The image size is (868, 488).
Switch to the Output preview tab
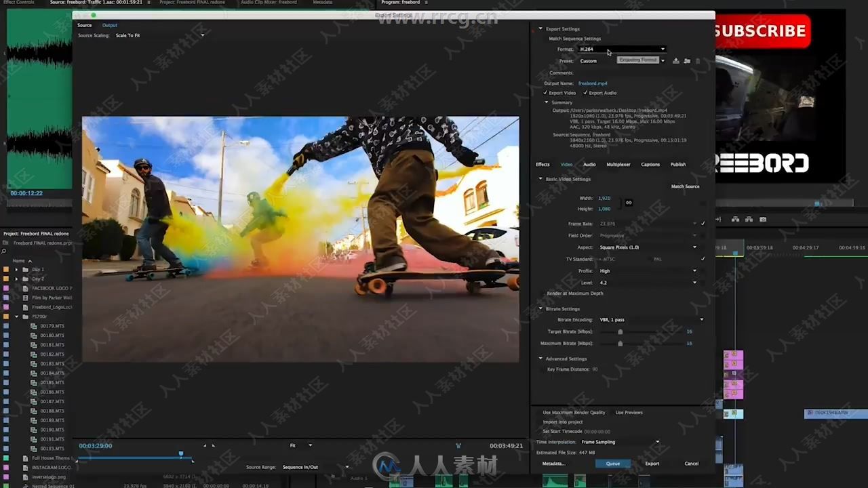(x=109, y=26)
